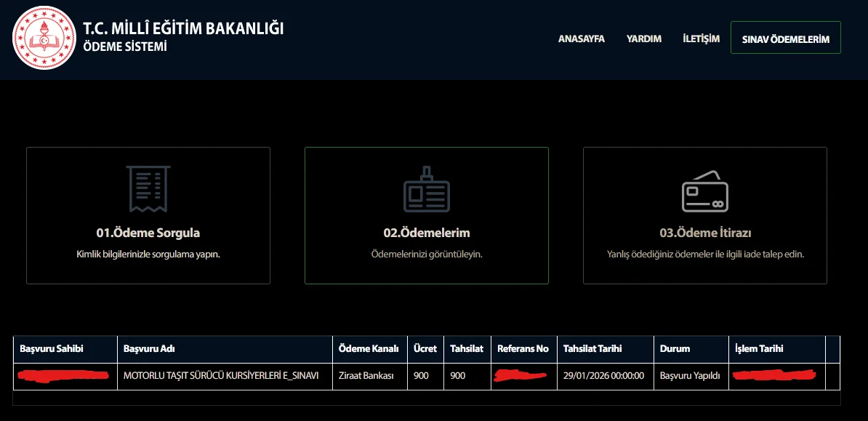
Task: Click the ID badge icon above Ödemelerim
Action: pos(426,189)
